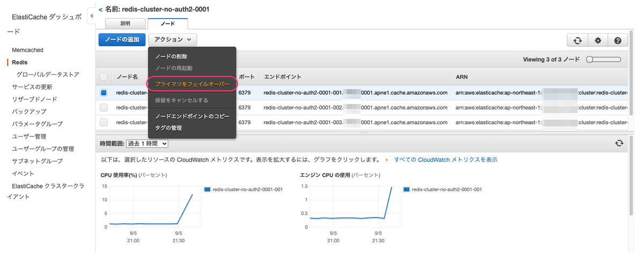Image resolution: width=644 pixels, height=253 pixels.
Task: Open ElastiCache クラスタークライアント in sidebar
Action: tap(45, 191)
